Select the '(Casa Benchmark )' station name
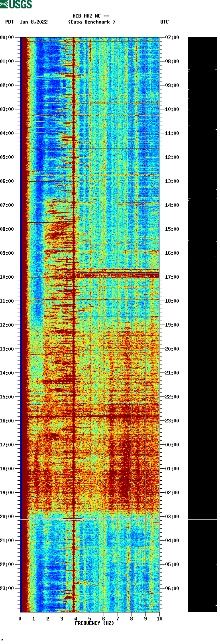The image size is (220, 644). [92, 22]
